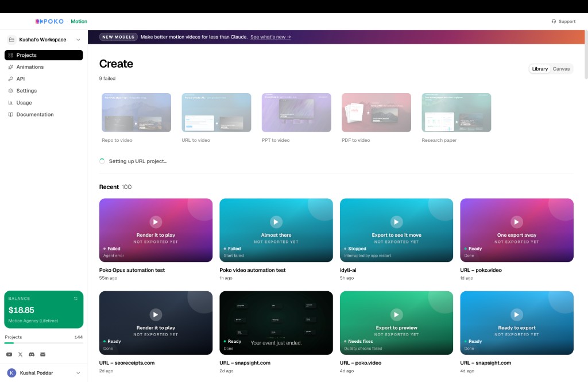Open the URL – snapsight.com 2d ago thumbnail

click(x=276, y=323)
